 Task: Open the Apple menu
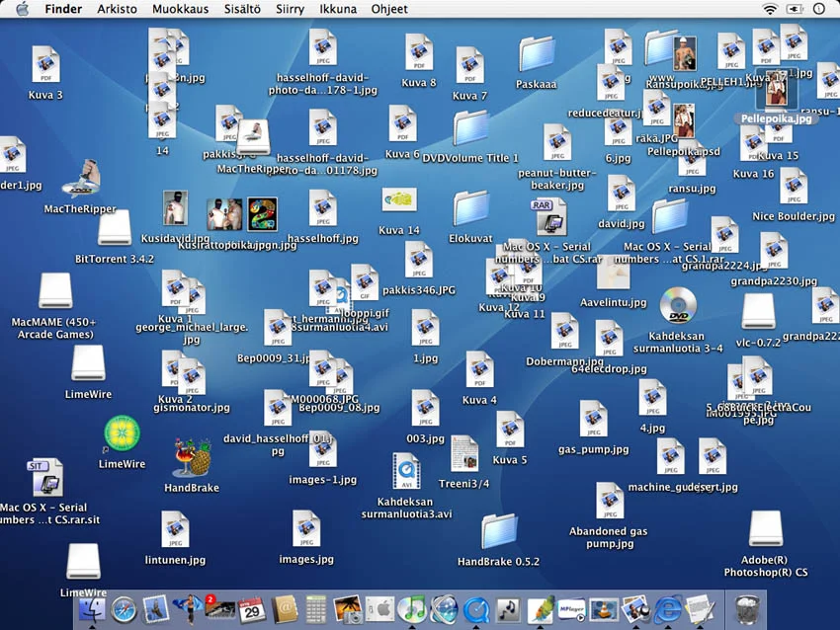pyautogui.click(x=23, y=9)
